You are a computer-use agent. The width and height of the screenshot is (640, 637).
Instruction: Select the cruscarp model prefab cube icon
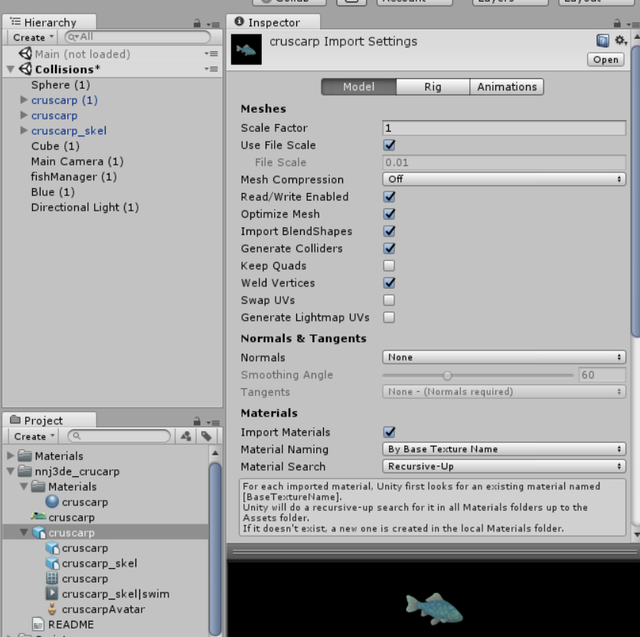(39, 533)
